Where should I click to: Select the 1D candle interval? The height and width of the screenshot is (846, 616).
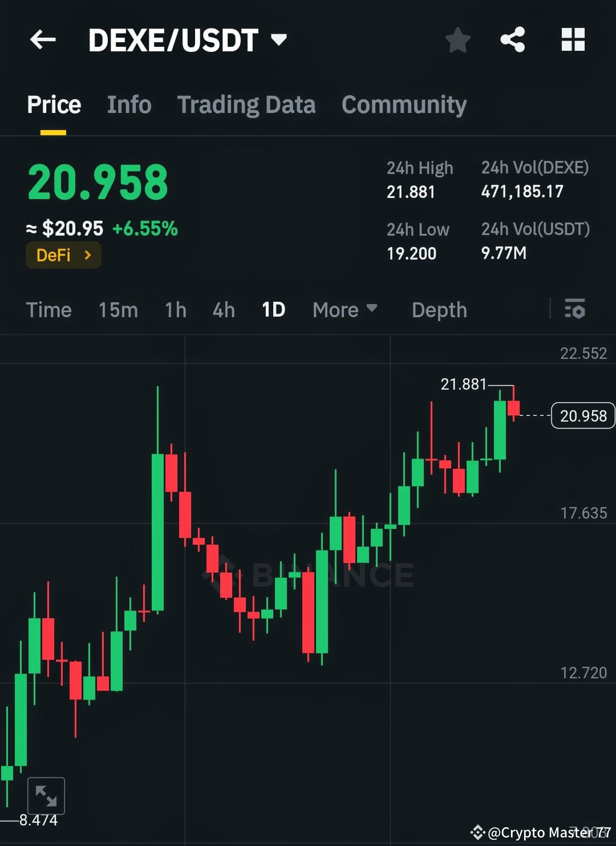[273, 310]
